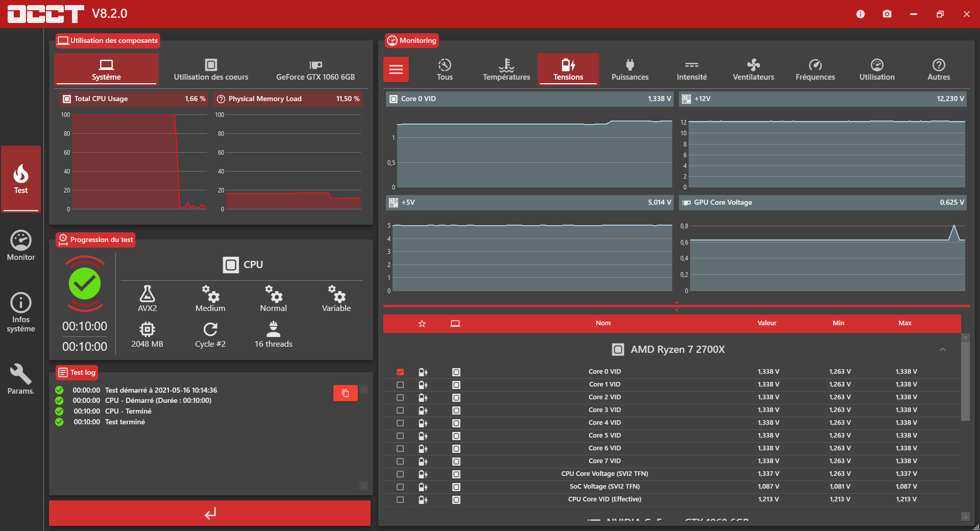Image resolution: width=980 pixels, height=531 pixels.
Task: Select the Tous monitoring tab
Action: click(445, 69)
